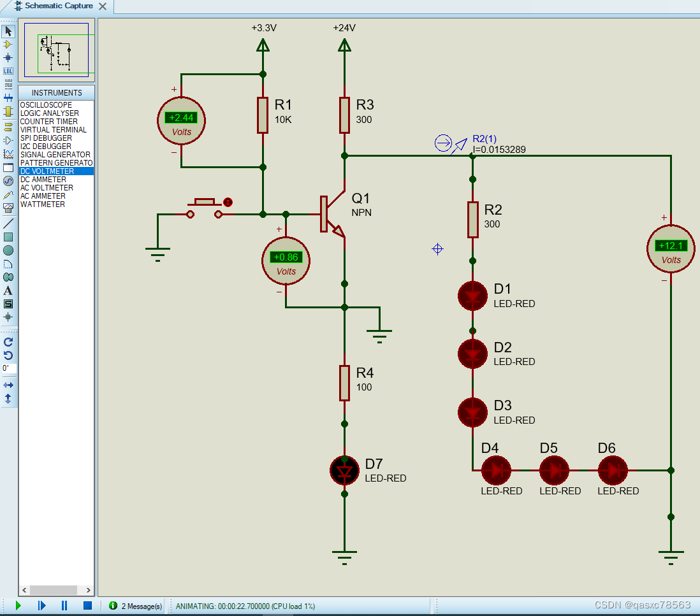
Task: Step the simulation forward
Action: click(x=41, y=605)
